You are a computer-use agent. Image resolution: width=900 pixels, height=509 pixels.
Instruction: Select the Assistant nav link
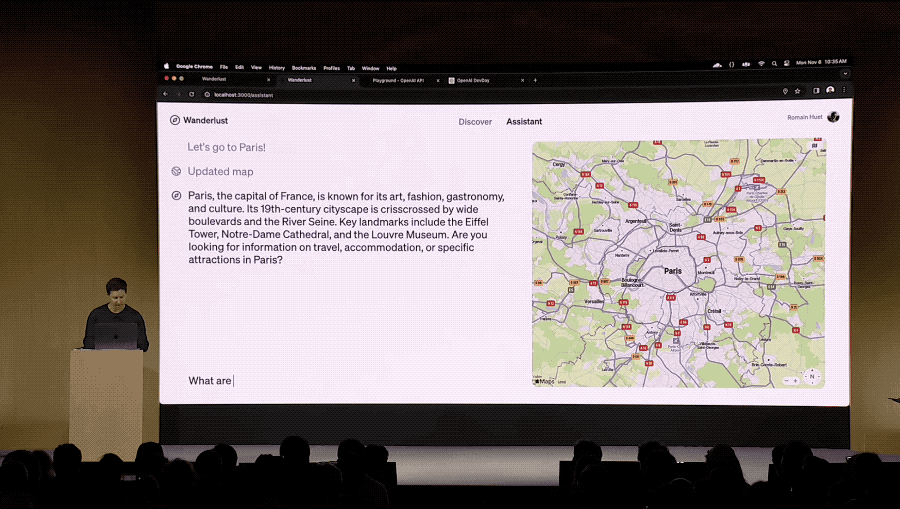pos(524,122)
